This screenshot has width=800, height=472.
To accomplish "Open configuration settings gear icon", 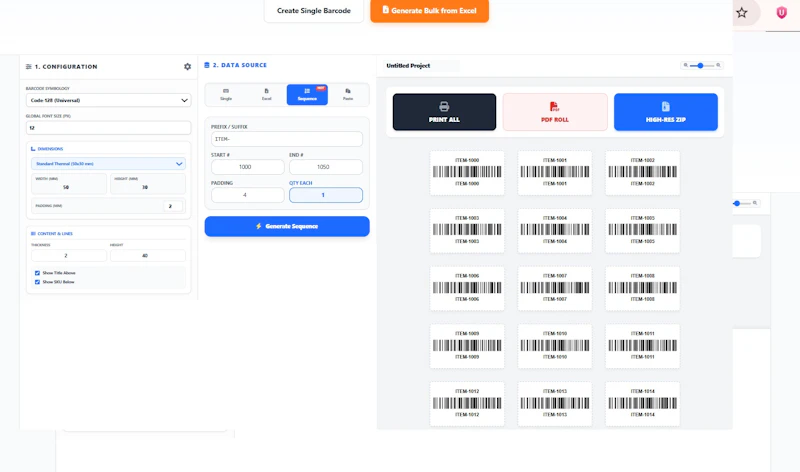I will point(187,67).
